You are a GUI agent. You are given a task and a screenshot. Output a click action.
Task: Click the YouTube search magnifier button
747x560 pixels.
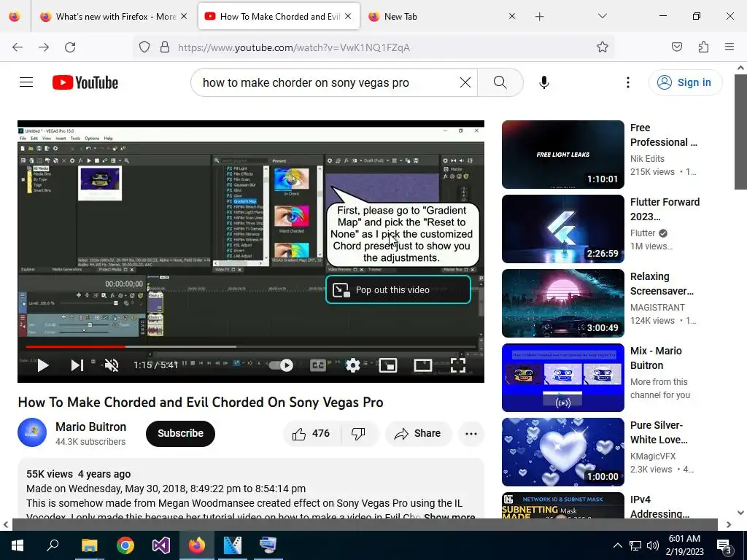pos(500,82)
